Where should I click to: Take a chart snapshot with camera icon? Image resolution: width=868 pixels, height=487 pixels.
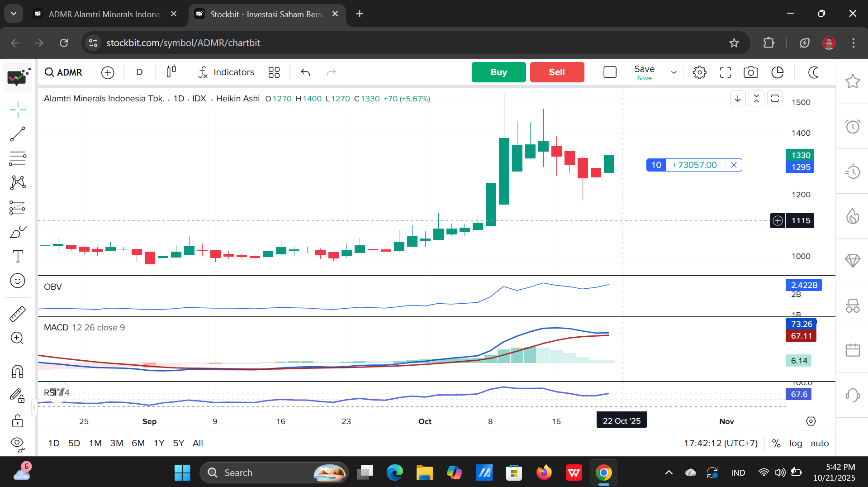click(x=751, y=72)
